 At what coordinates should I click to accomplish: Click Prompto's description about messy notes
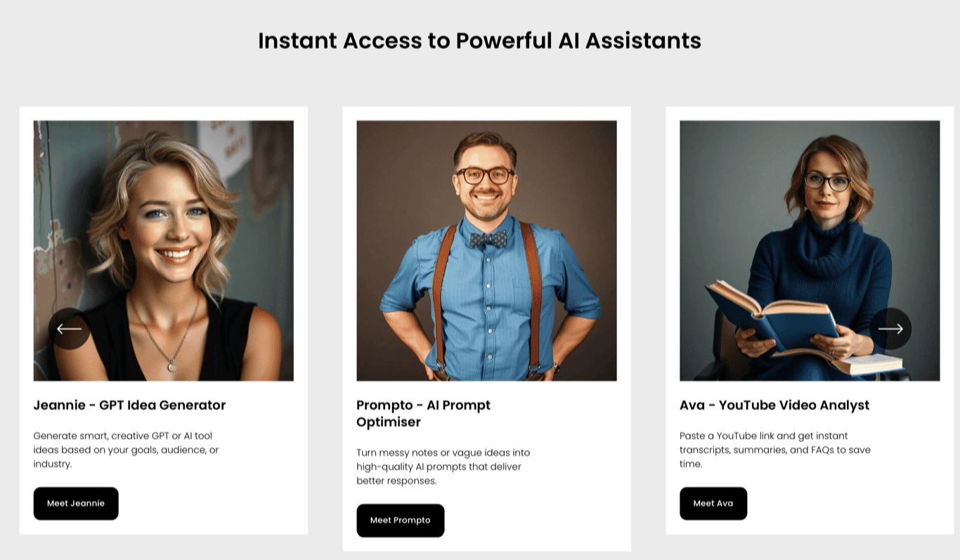point(443,467)
